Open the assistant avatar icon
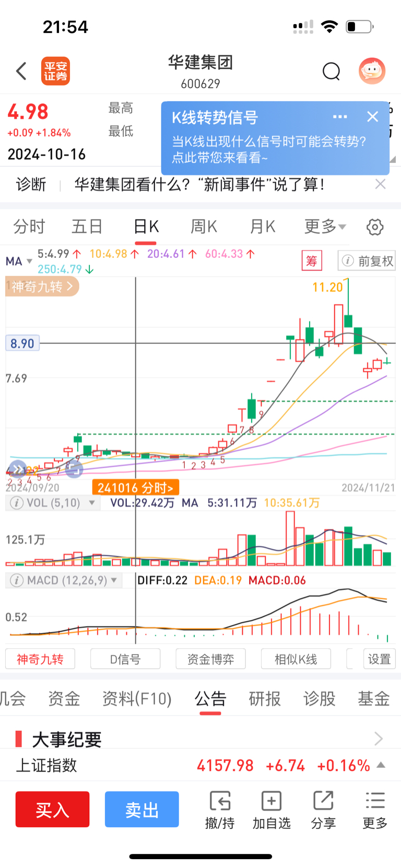This screenshot has height=868, width=401. [372, 71]
